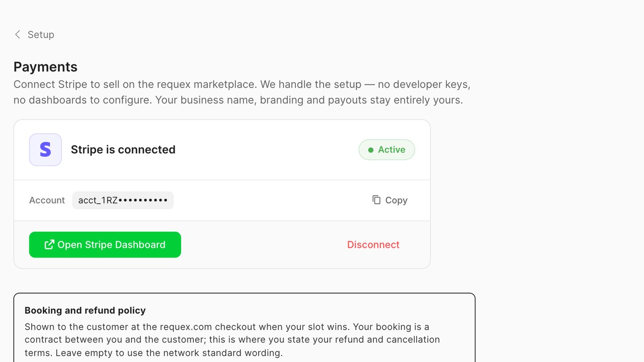Viewport: 644px width, 362px height.
Task: Select the masked acct_1RZ account value
Action: point(123,200)
